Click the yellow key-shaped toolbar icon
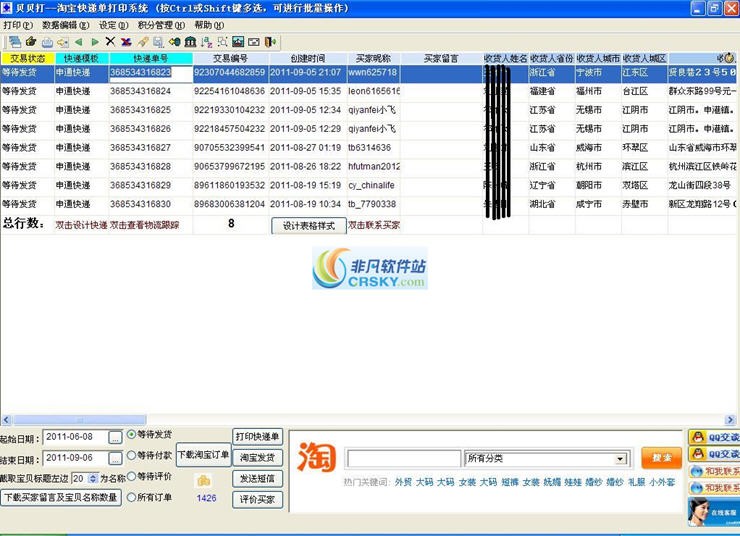This screenshot has width=740, height=536. point(63,42)
